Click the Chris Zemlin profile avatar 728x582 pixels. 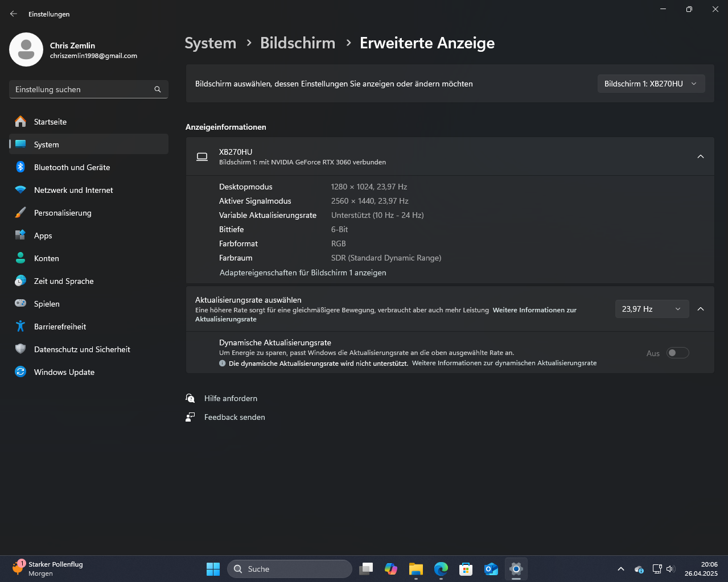point(26,49)
